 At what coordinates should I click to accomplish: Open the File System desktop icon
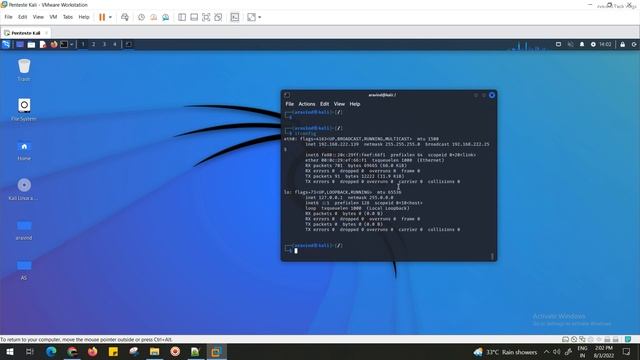point(24,109)
